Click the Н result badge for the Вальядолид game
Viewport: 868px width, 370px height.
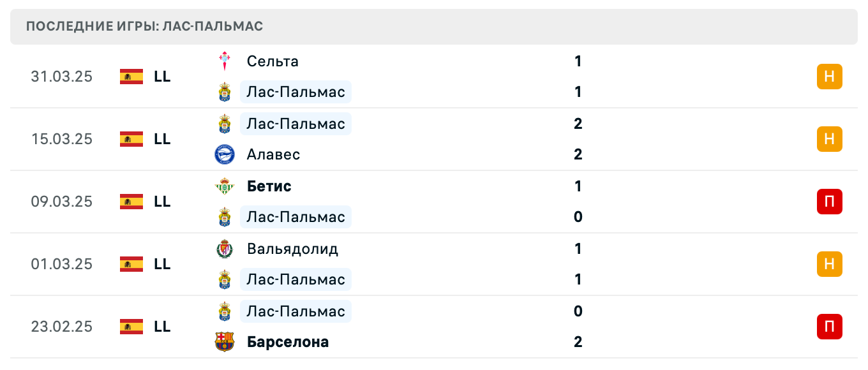point(829,264)
